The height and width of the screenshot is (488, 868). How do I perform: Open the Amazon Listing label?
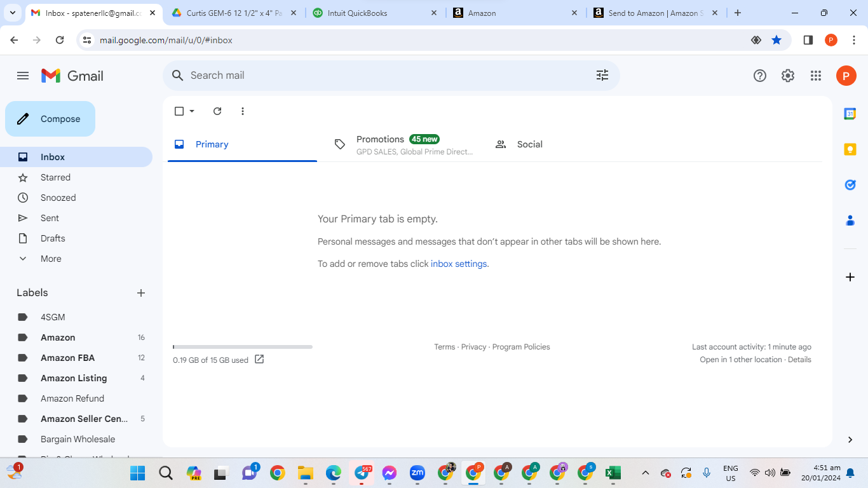[76, 378]
